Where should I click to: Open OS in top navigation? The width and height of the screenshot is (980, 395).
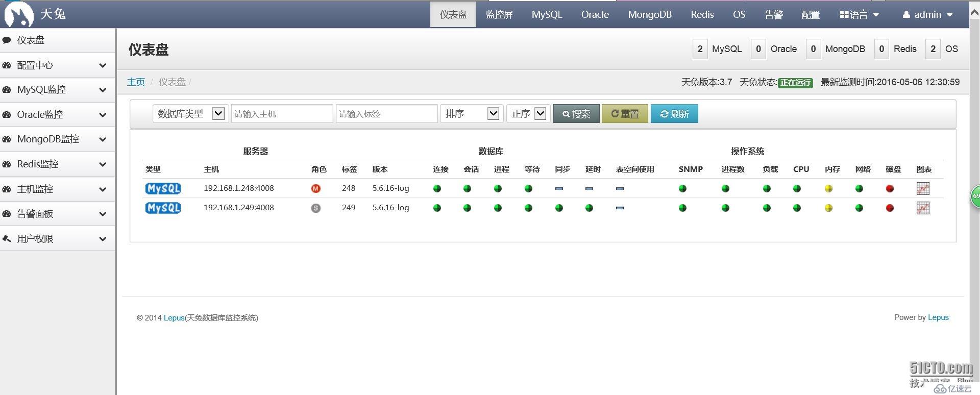click(x=739, y=15)
